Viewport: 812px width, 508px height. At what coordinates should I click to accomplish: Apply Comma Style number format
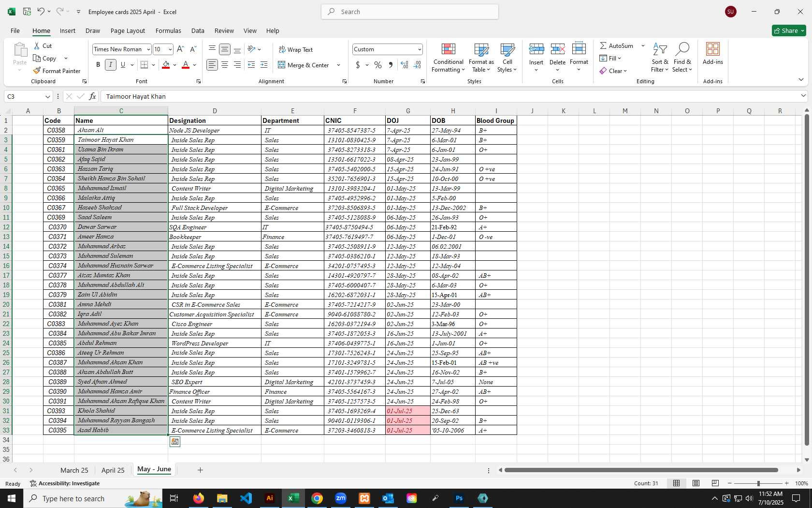[x=391, y=65]
